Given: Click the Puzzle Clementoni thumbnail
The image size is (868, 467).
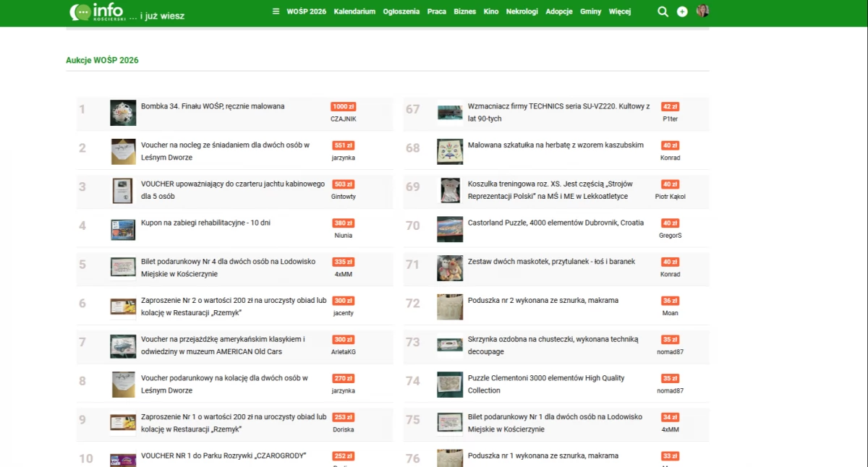Looking at the screenshot, I should tap(450, 385).
